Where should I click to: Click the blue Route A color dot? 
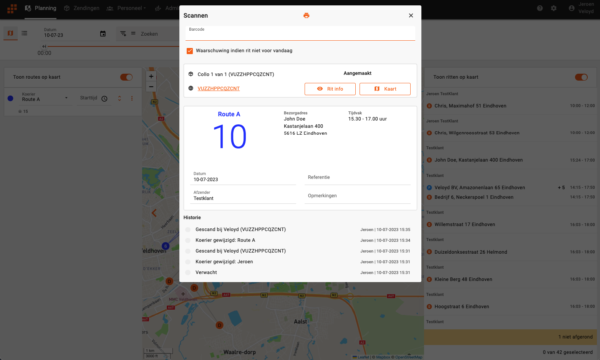[x=10, y=98]
